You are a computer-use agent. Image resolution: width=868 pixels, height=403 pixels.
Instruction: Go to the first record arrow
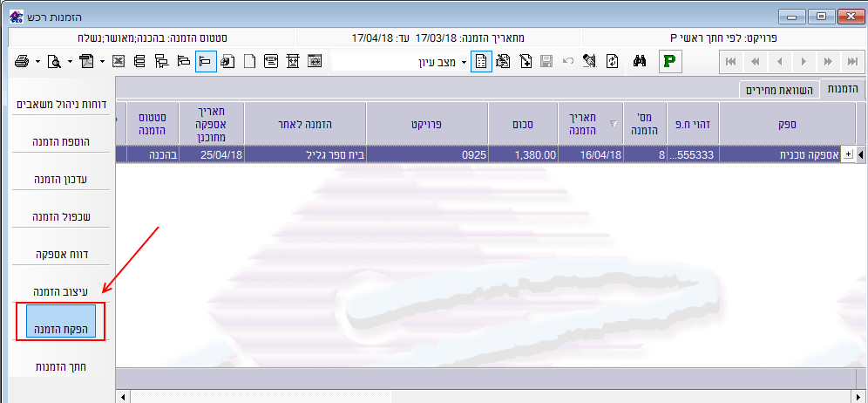730,61
